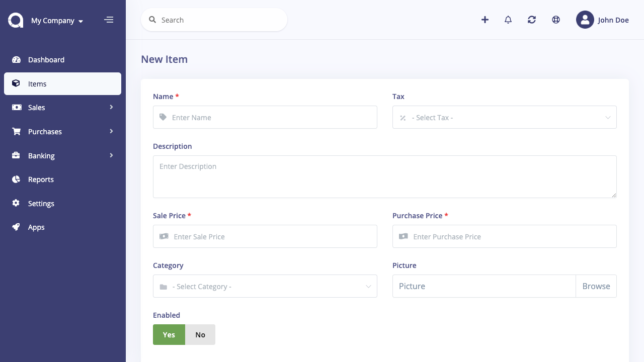Open the Select Category dropdown

tap(265, 286)
